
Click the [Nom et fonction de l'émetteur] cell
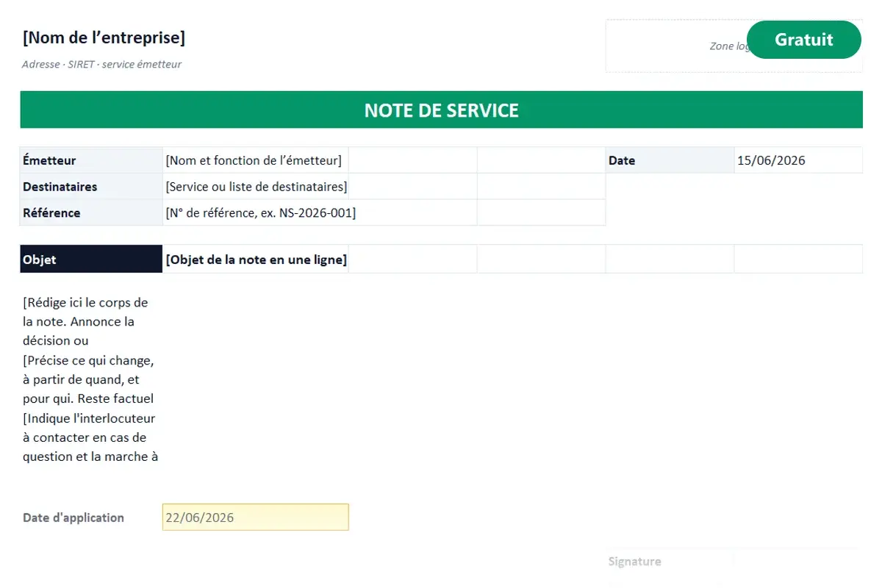[256, 160]
